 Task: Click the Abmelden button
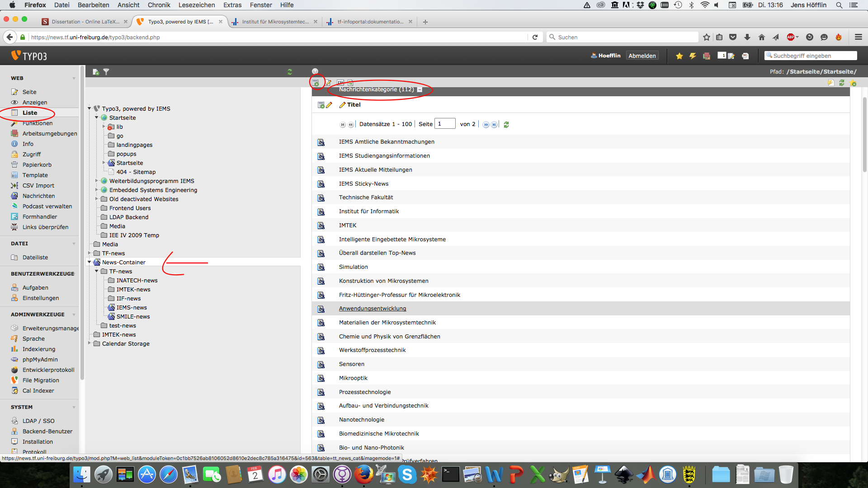click(x=642, y=56)
